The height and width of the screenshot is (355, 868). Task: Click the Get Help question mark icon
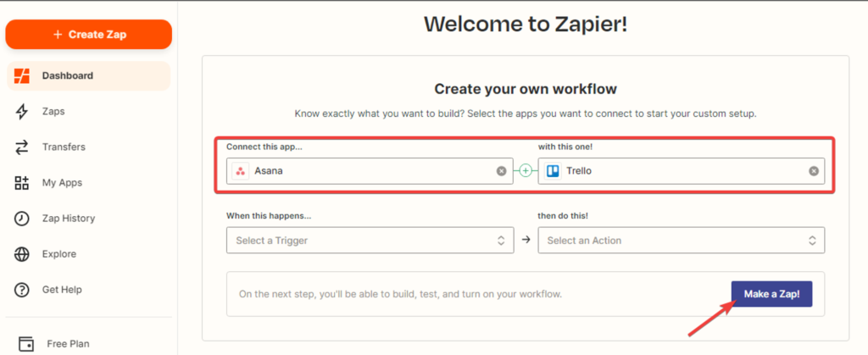pyautogui.click(x=23, y=290)
